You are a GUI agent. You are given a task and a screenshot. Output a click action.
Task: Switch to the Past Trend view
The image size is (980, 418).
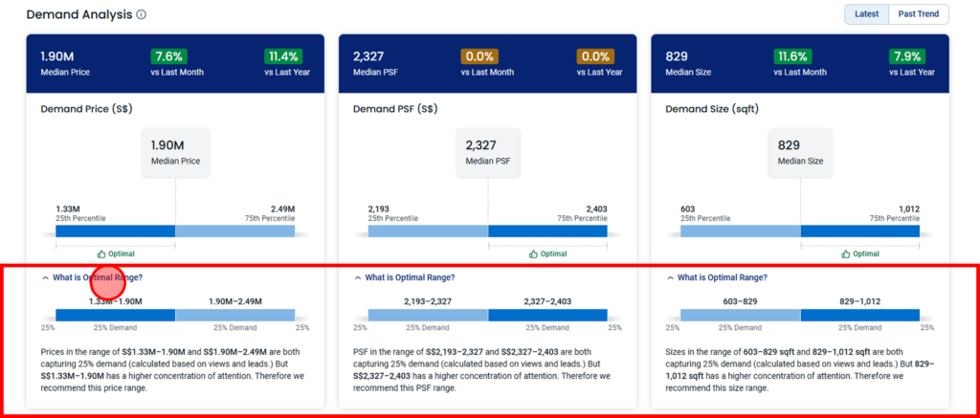(x=918, y=14)
